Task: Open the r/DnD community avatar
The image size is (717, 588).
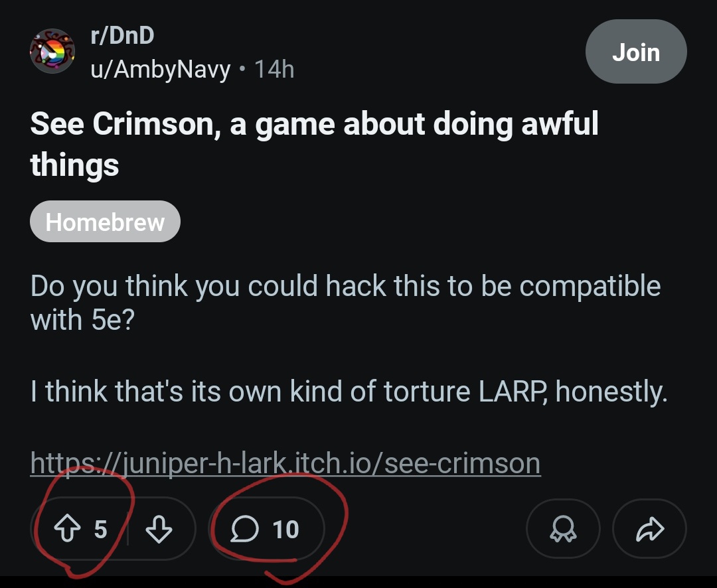Action: click(52, 51)
